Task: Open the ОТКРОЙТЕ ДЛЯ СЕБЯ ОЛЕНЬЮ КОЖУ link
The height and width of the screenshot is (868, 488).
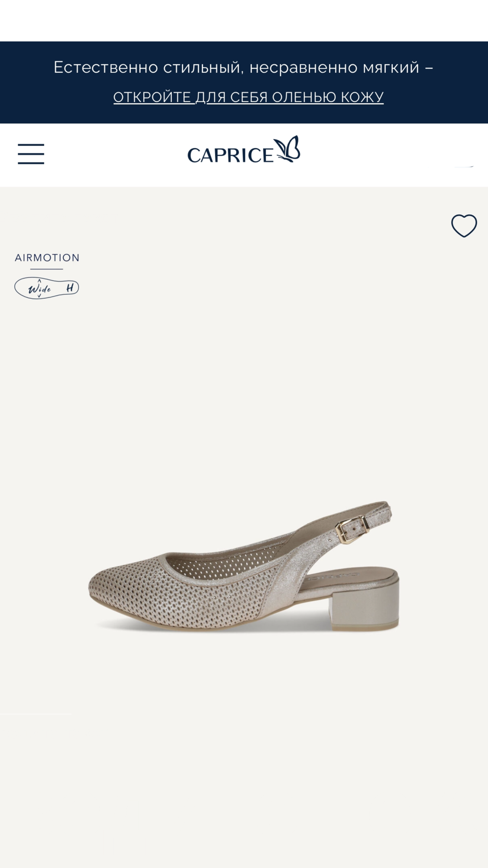Action: pos(249,97)
